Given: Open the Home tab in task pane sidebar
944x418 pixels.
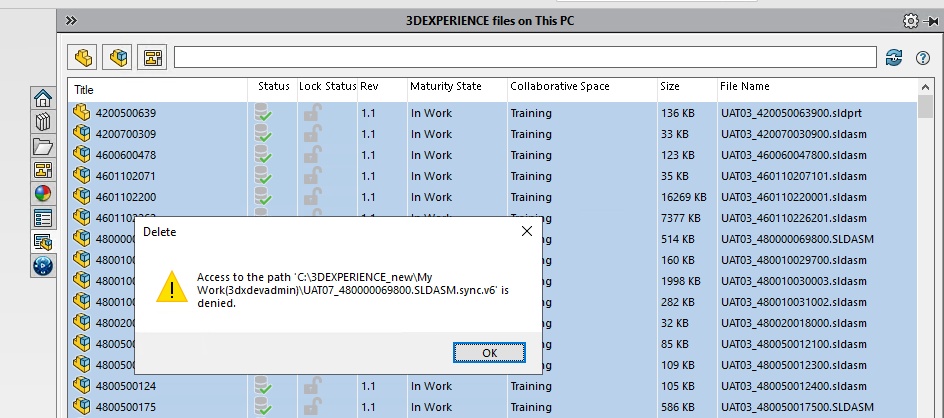Looking at the screenshot, I should tap(43, 98).
